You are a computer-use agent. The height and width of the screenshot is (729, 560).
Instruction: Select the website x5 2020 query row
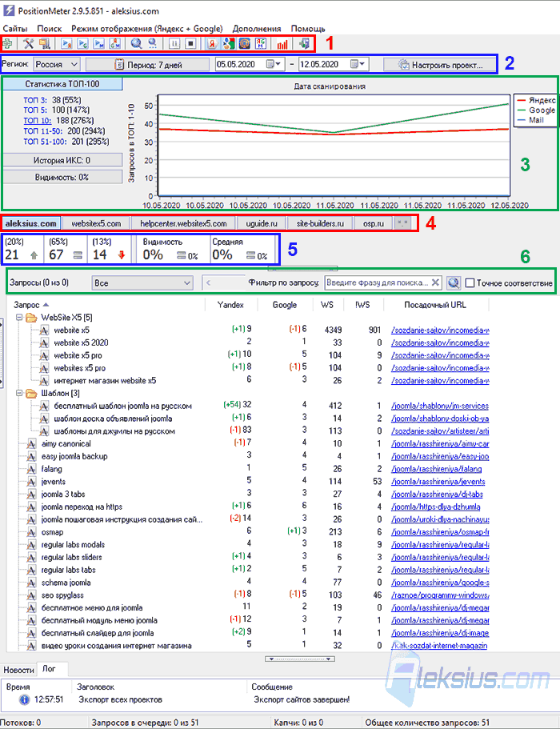pos(81,342)
